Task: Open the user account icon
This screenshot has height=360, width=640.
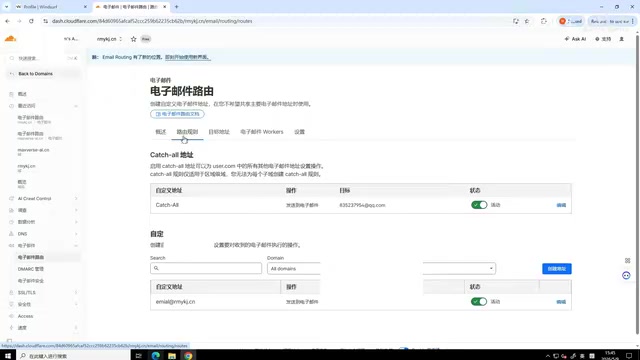Action: pyautogui.click(x=622, y=39)
